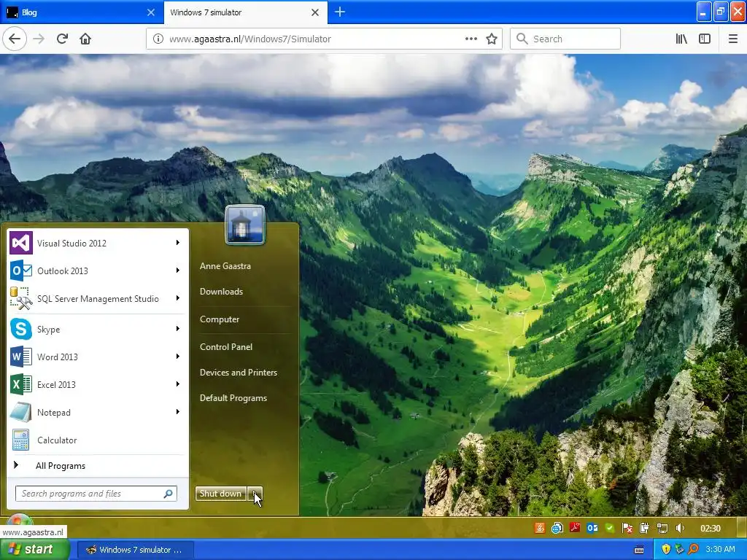Image resolution: width=747 pixels, height=560 pixels.
Task: Click the XP start button
Action: coord(34,549)
